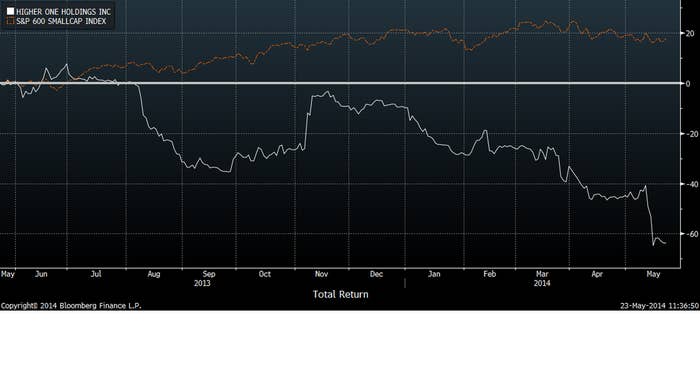Click the 0 value on the right axis
700x379 pixels.
pos(688,83)
